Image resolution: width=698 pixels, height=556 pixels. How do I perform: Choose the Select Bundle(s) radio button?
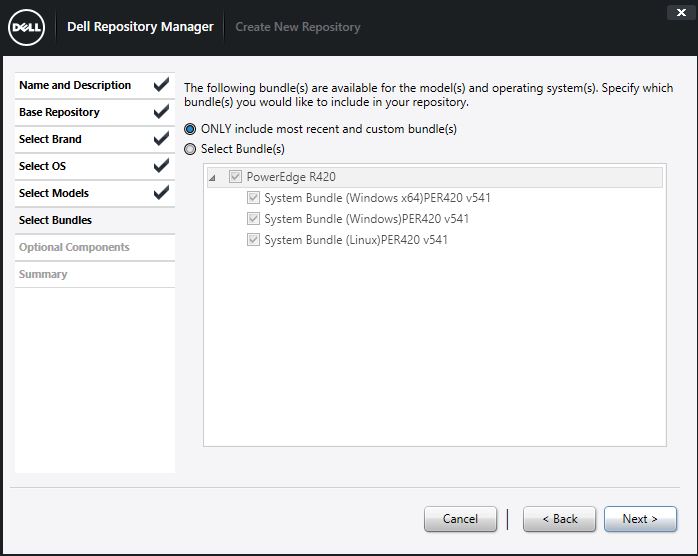click(190, 149)
